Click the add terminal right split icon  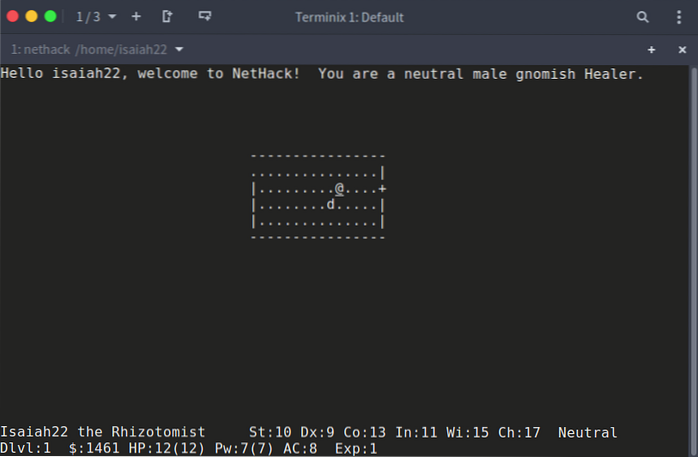(x=167, y=17)
